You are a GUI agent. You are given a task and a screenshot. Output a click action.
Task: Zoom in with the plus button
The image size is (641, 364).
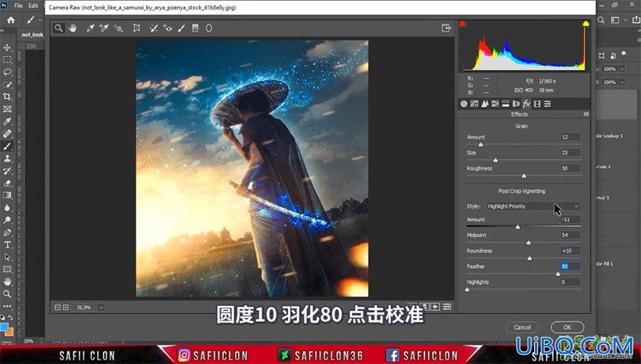[66, 307]
